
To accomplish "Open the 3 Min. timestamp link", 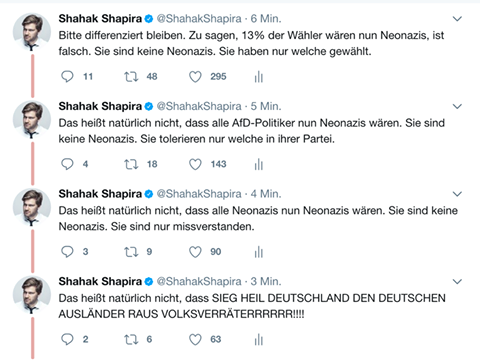I will pyautogui.click(x=266, y=282).
